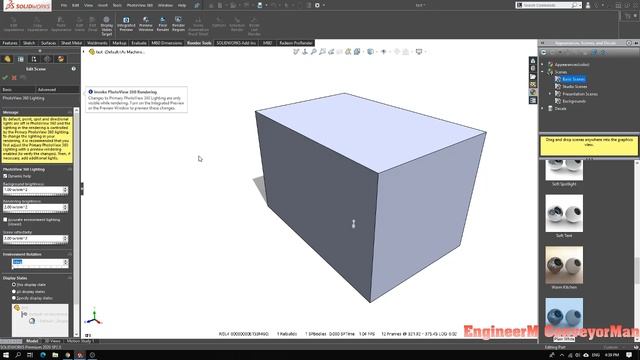Enable accurate environment lighting checkbox

5,220
